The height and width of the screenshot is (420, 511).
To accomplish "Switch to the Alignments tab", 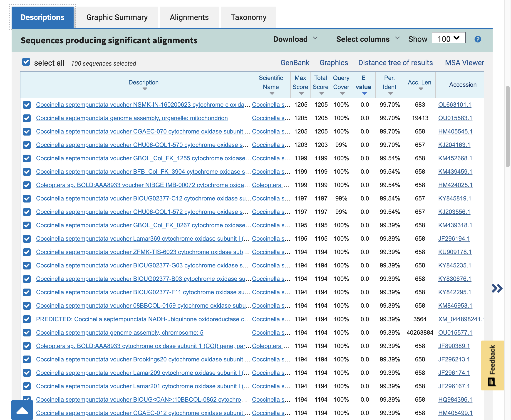I will 189,17.
